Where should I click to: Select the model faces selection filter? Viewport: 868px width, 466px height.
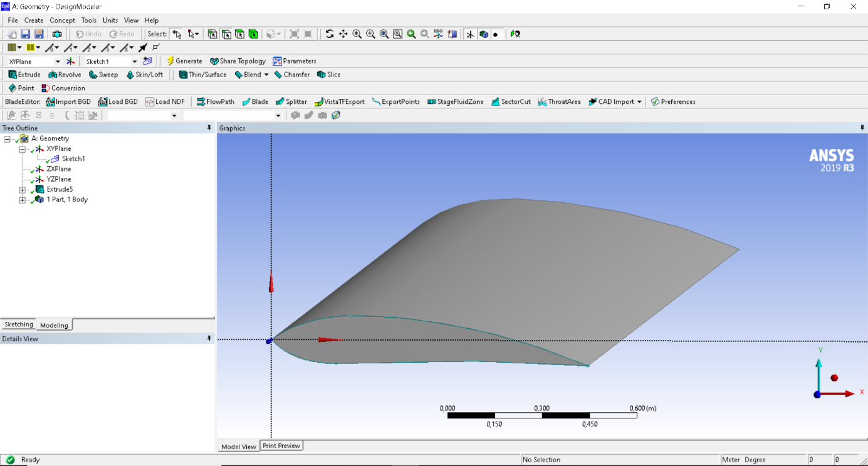tap(239, 34)
